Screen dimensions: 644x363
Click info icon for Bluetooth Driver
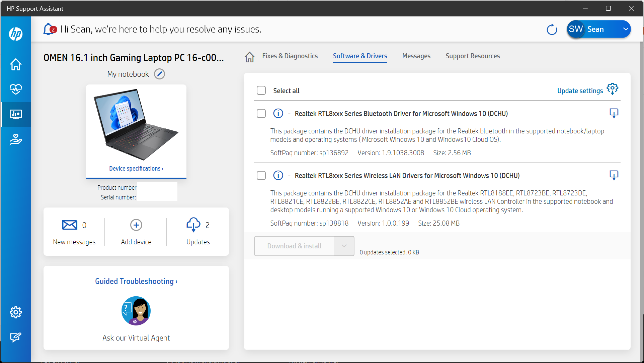[278, 114]
